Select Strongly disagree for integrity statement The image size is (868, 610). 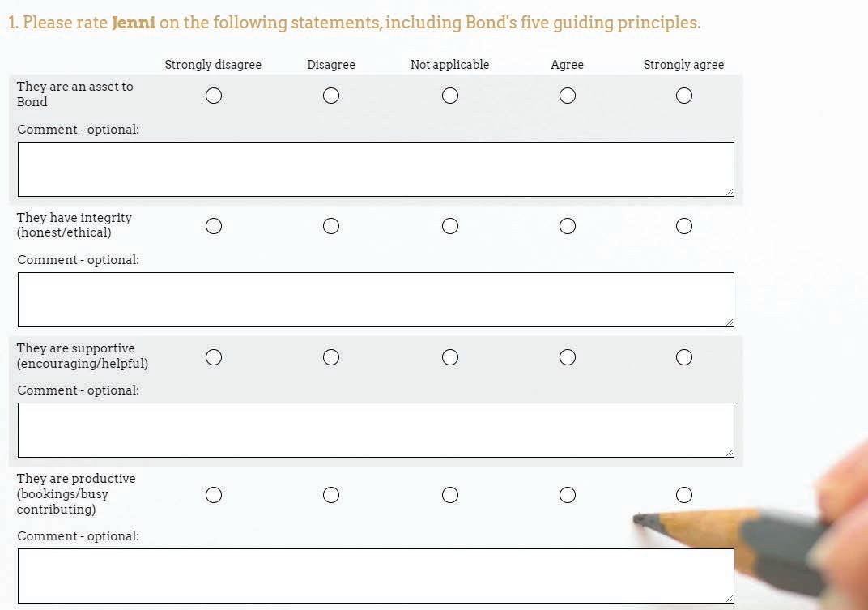click(x=214, y=226)
